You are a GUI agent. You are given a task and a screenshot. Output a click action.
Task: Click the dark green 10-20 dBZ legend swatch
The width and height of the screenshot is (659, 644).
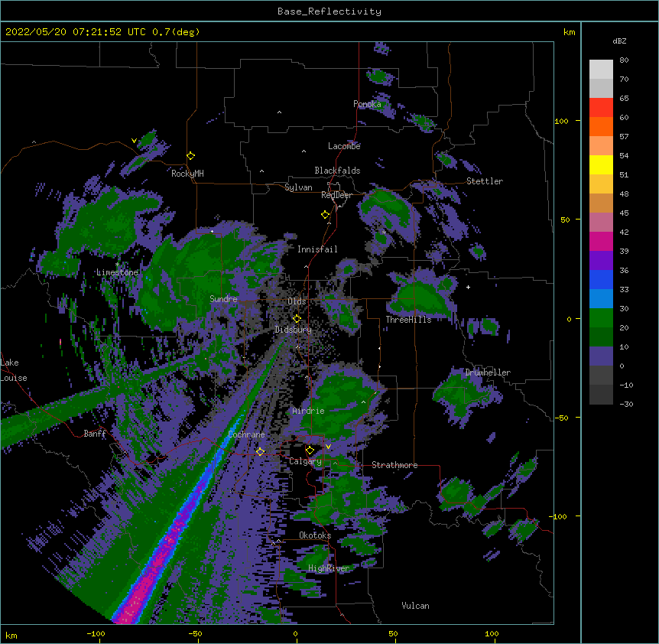[601, 337]
